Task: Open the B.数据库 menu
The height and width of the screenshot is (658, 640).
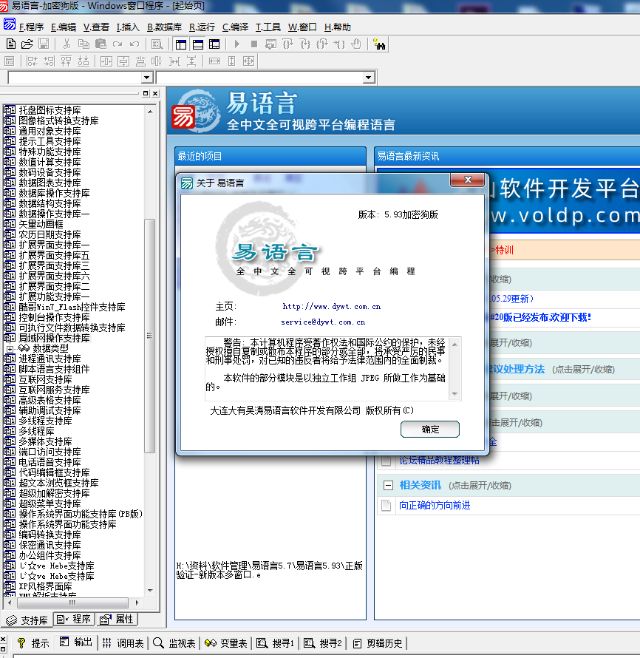Action: coord(164,27)
